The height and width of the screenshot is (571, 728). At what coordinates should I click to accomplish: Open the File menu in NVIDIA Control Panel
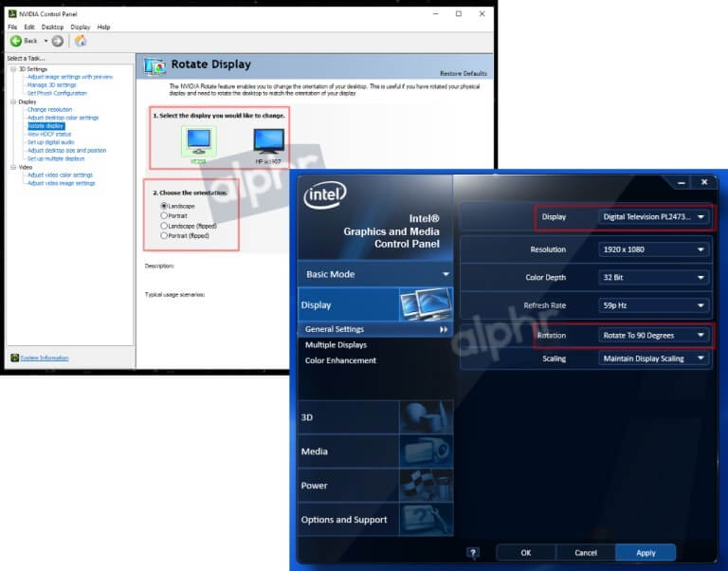pyautogui.click(x=12, y=27)
